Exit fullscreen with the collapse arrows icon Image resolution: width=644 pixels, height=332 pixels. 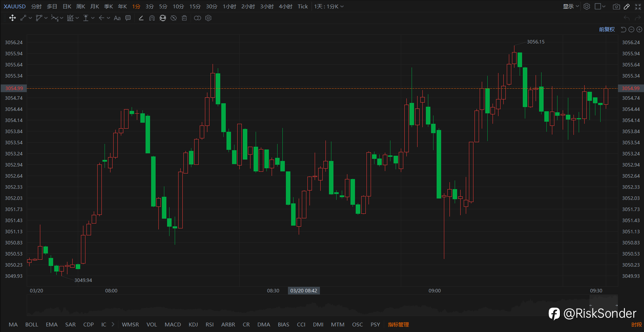(638, 7)
